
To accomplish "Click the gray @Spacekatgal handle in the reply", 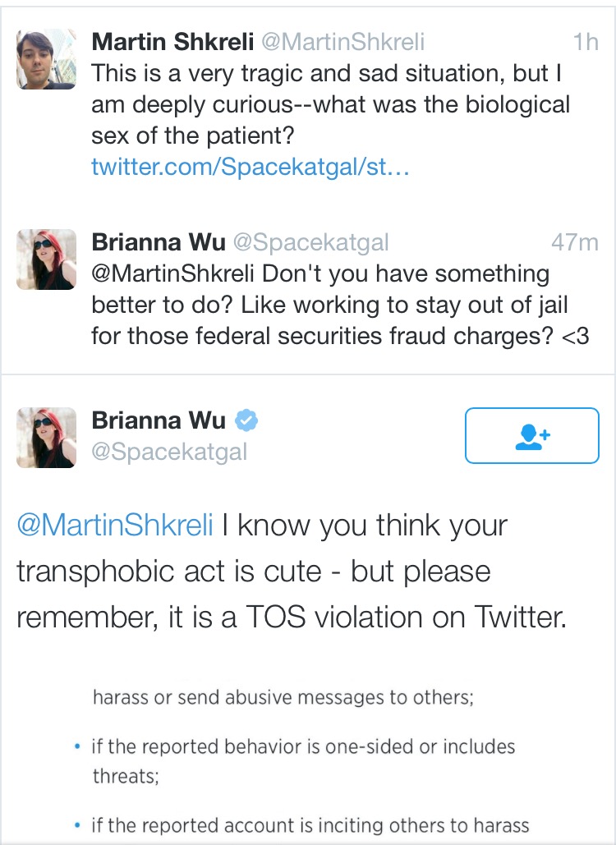I will click(x=311, y=242).
